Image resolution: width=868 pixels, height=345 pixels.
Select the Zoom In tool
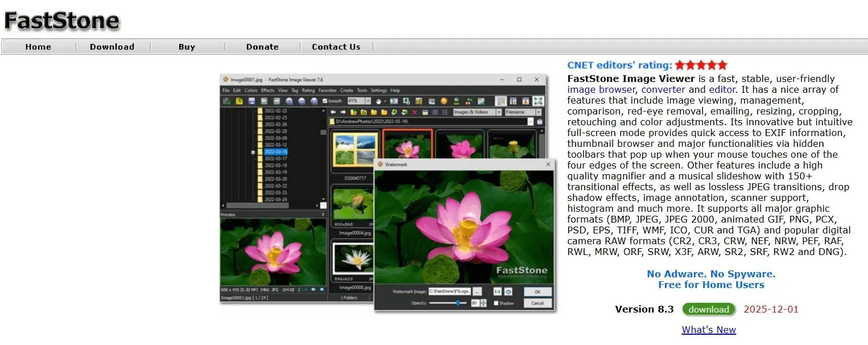(289, 101)
